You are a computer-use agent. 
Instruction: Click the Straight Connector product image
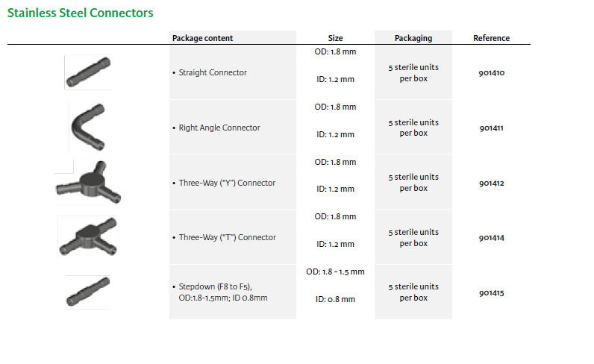coord(88,72)
